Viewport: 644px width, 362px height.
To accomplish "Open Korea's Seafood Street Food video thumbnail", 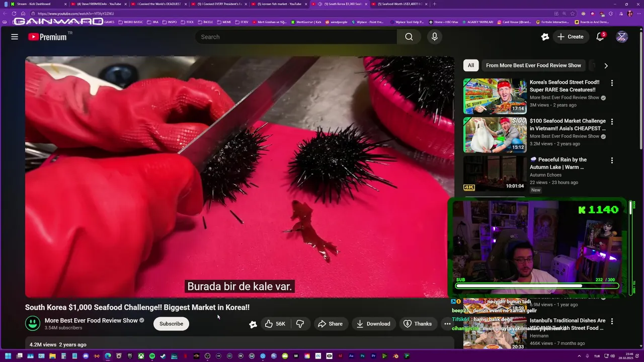I will [x=495, y=96].
